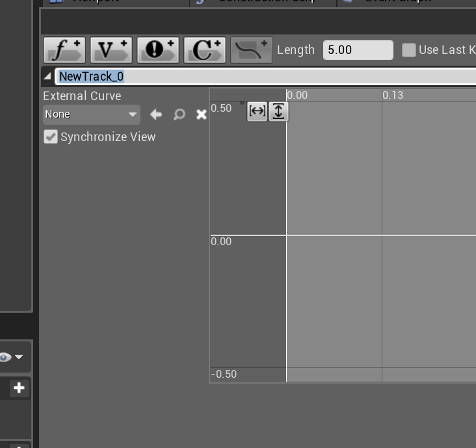
Task: Clear the External Curve with X icon
Action: point(202,114)
